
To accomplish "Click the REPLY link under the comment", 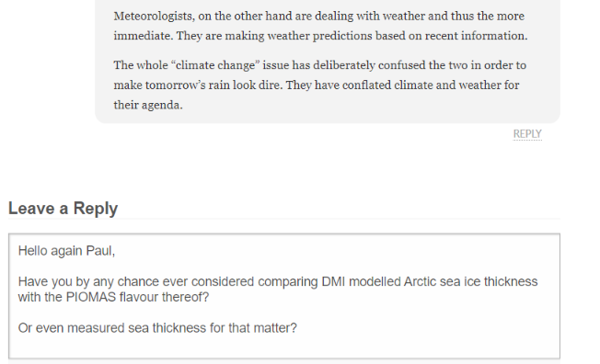I will tap(527, 134).
